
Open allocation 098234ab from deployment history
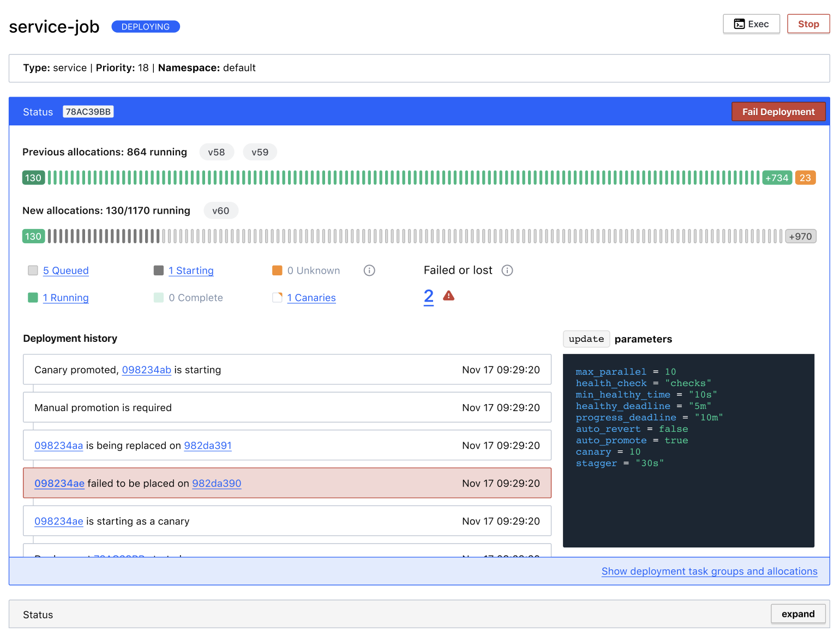pyautogui.click(x=146, y=370)
